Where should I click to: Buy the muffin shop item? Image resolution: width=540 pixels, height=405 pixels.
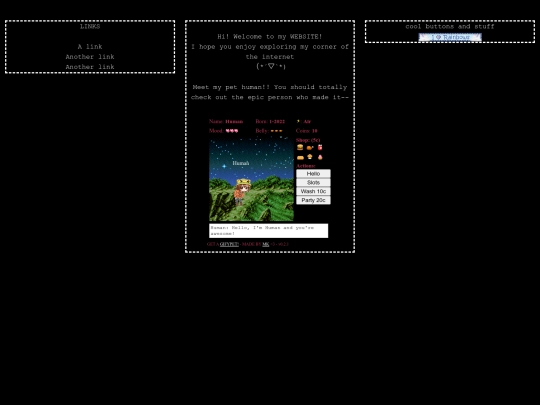click(310, 157)
